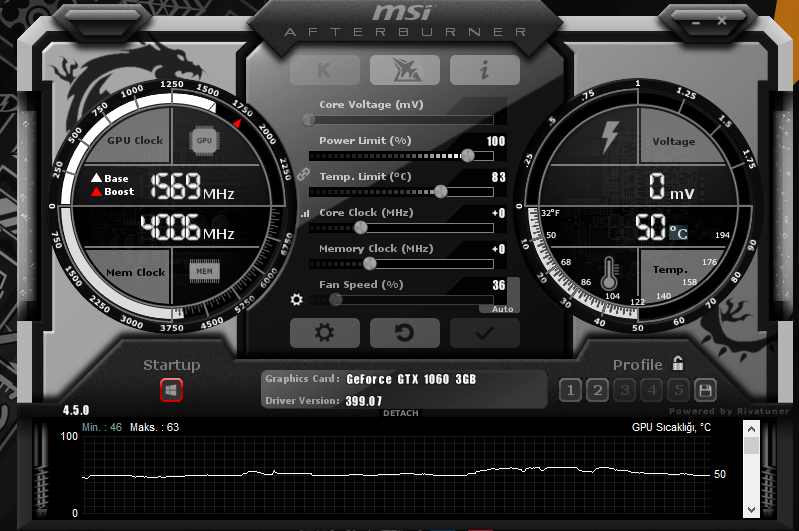Click the GPU chip icon in gauge
The height and width of the screenshot is (531, 799).
[204, 141]
